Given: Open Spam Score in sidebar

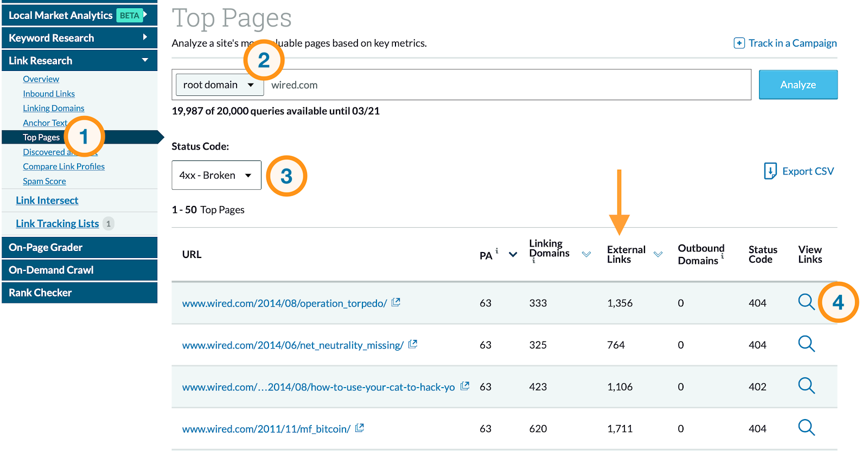Looking at the screenshot, I should coord(44,182).
